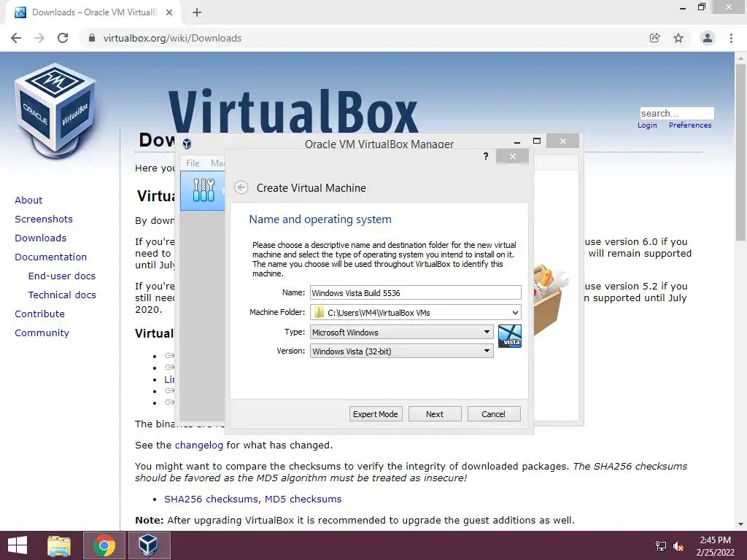
Task: Open Chrome three-dot menu
Action: coord(731,38)
